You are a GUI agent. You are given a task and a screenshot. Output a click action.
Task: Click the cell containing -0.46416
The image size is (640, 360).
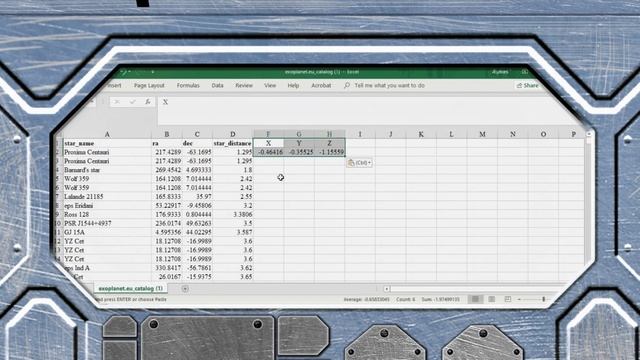[268, 152]
